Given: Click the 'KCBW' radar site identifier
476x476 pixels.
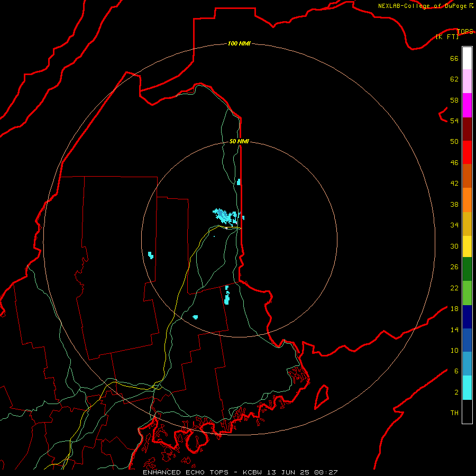Looking at the screenshot, I should click(252, 472).
